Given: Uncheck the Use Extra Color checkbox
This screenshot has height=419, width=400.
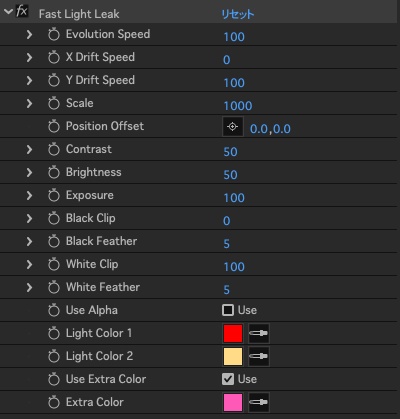Looking at the screenshot, I should (x=228, y=379).
